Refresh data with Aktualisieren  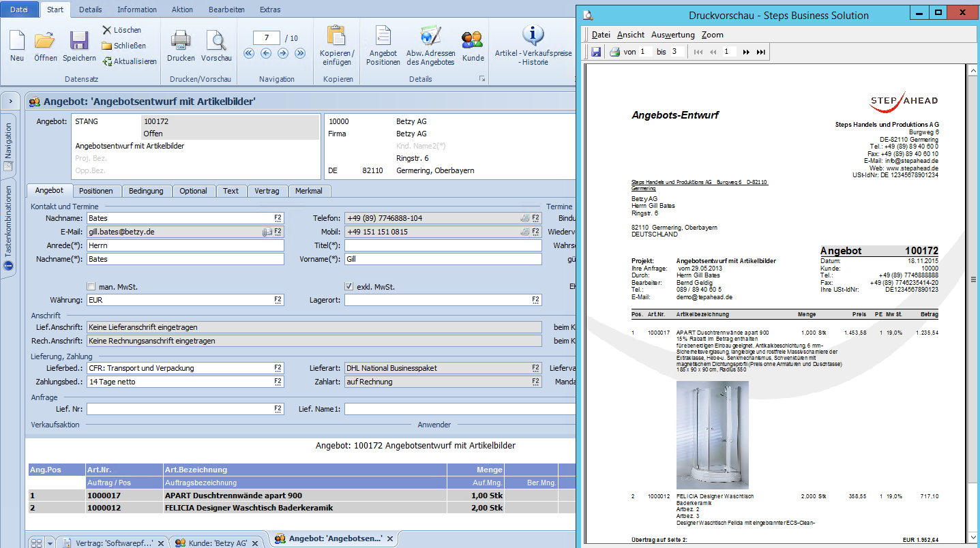(130, 61)
